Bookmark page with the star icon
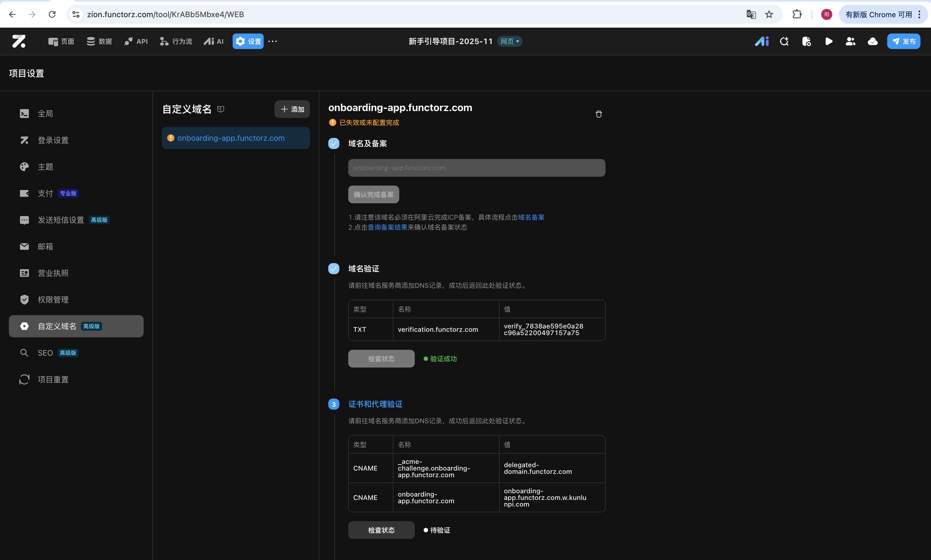931x560 pixels. pos(769,14)
